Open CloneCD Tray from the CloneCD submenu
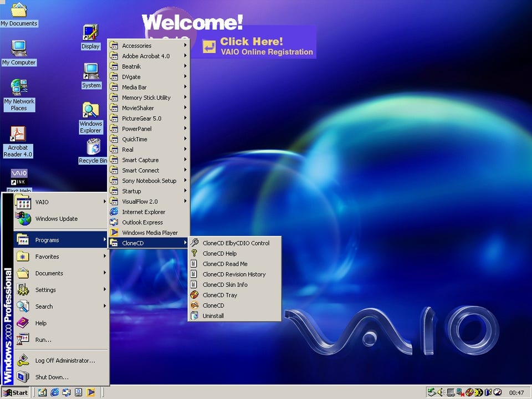532x399 pixels. [234, 295]
